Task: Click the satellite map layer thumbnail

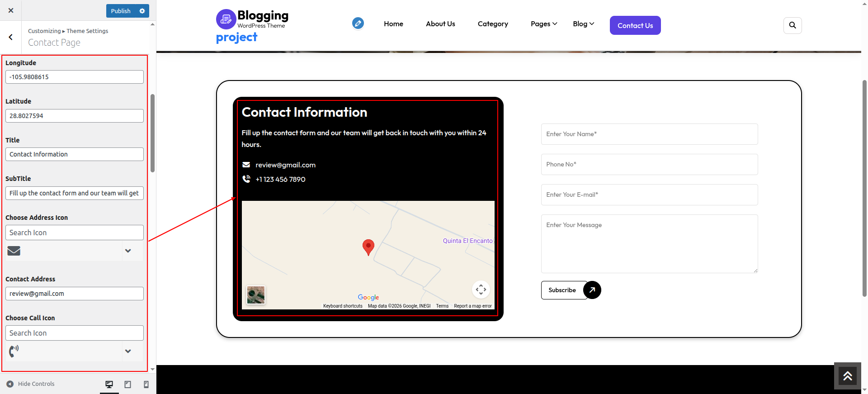Action: (256, 295)
